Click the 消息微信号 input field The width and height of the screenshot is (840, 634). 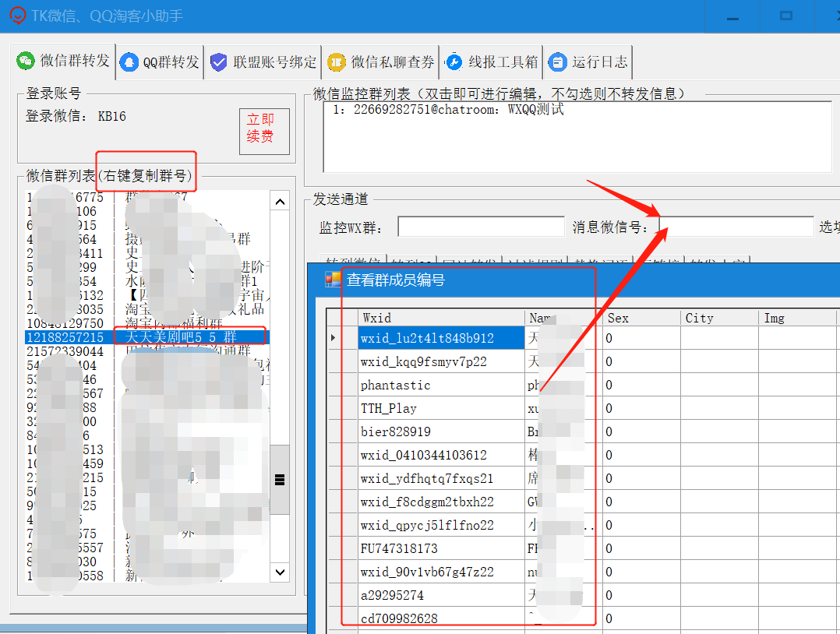(x=736, y=227)
